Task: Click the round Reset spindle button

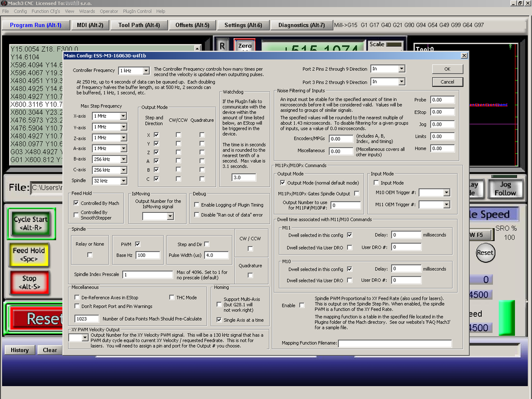Action: 485,253
